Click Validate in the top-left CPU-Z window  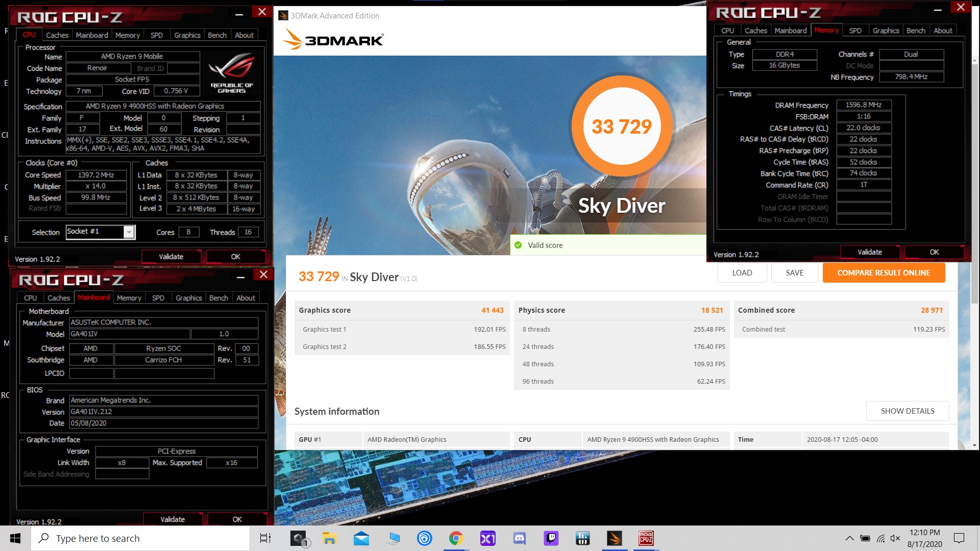pos(171,257)
